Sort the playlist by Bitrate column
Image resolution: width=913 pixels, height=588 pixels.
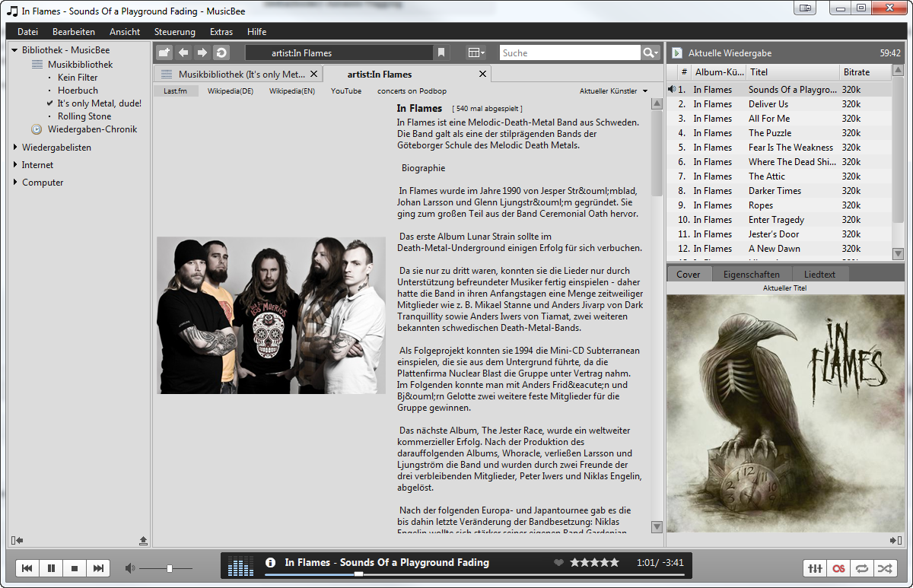coord(865,72)
